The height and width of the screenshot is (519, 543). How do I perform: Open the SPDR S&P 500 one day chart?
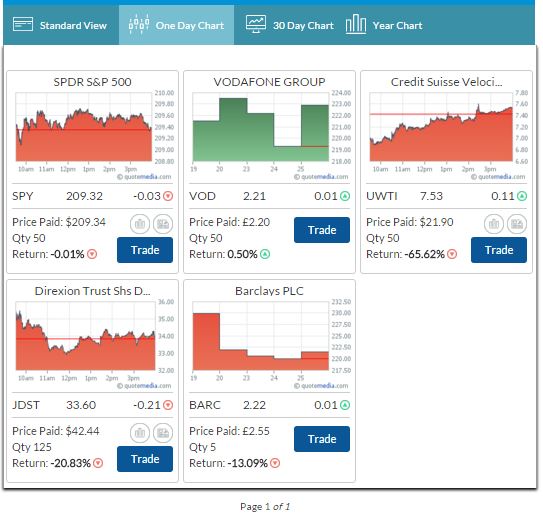[84, 127]
